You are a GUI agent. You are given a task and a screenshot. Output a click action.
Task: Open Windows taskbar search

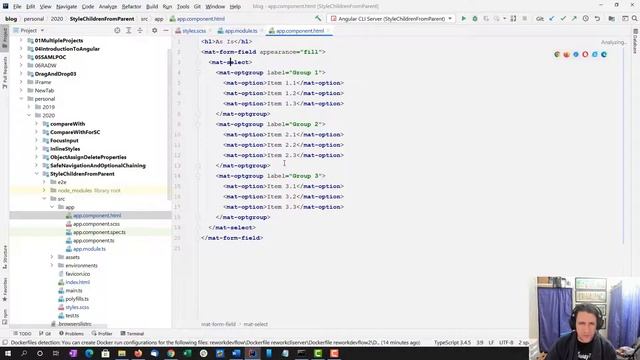24,353
